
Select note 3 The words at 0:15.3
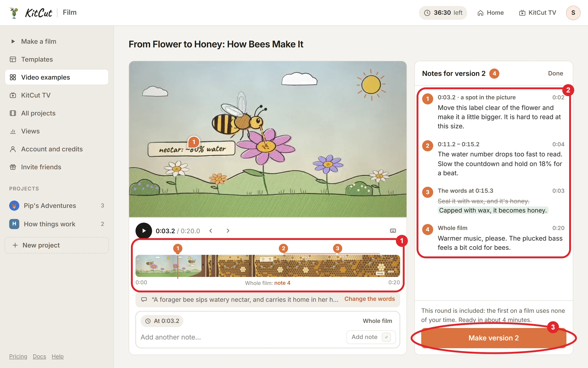[x=493, y=201]
